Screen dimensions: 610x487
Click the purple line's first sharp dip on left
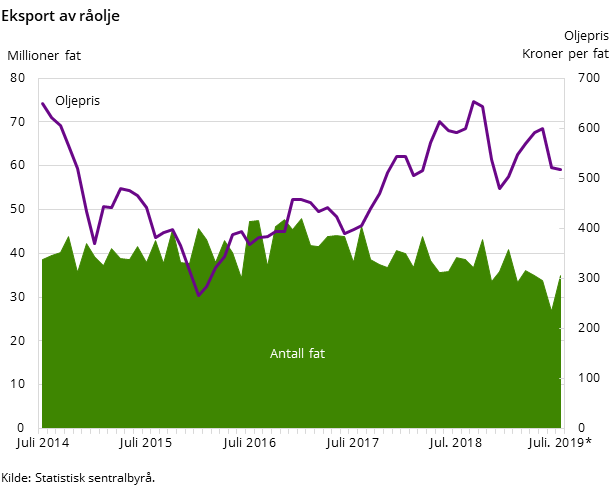click(x=95, y=243)
